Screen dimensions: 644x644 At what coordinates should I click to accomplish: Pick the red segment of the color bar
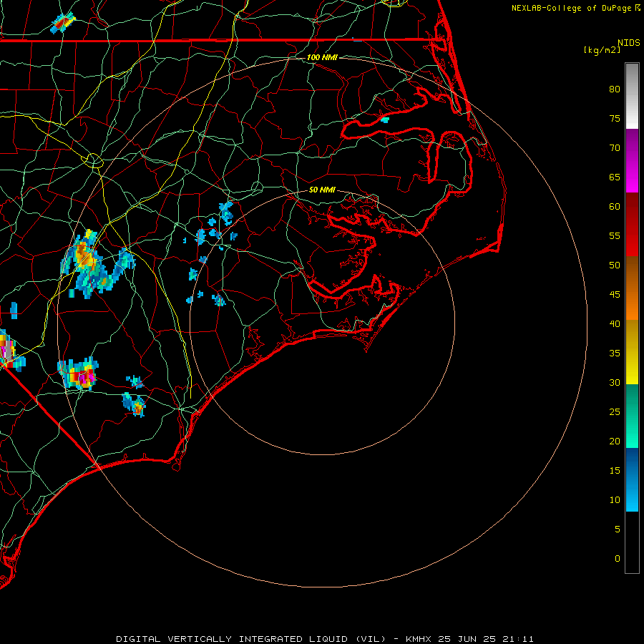click(632, 225)
